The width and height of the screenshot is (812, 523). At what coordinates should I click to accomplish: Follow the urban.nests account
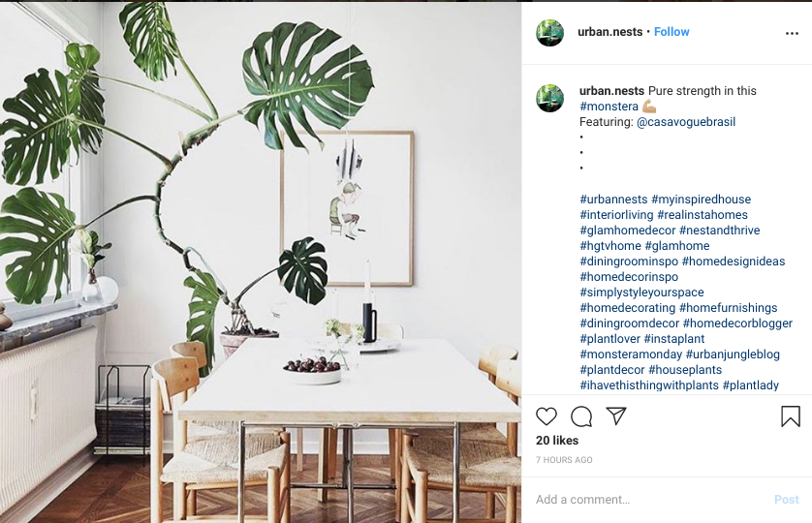(671, 32)
